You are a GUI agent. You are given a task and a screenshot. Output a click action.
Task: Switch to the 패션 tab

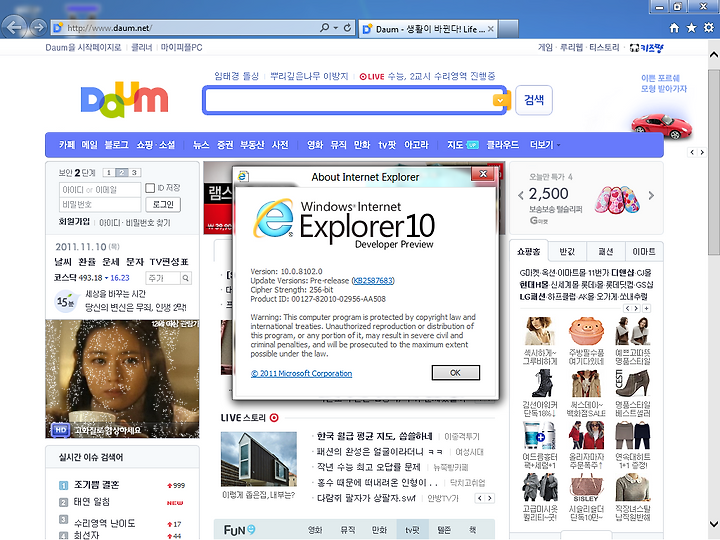[606, 252]
